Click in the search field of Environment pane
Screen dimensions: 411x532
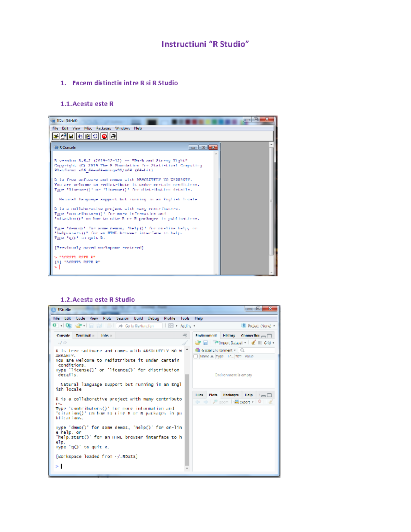pyautogui.click(x=257, y=350)
